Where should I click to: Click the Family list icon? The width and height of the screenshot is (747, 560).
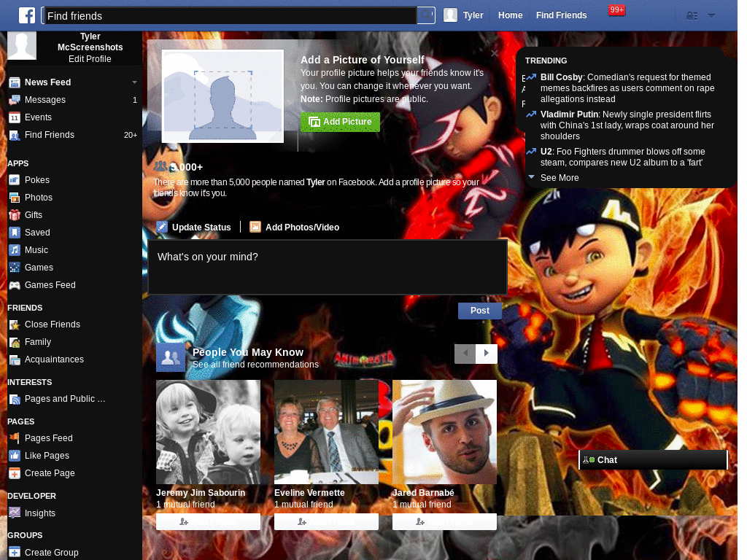(15, 343)
